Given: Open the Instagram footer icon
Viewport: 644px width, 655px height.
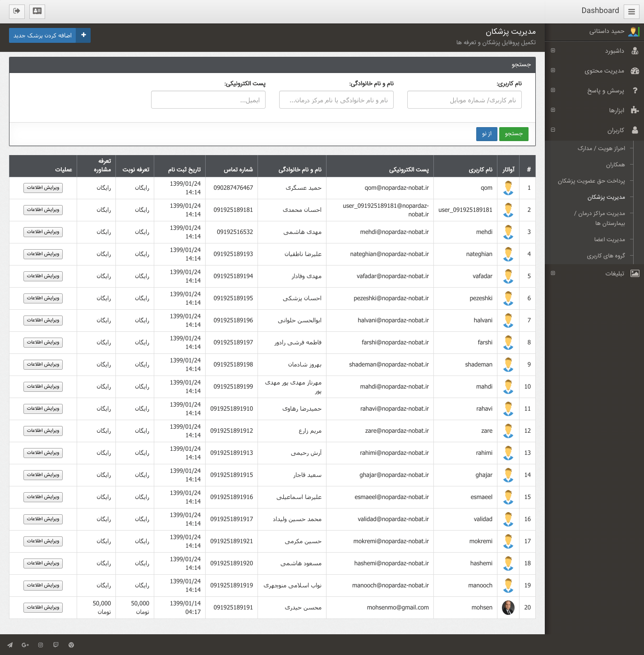Looking at the screenshot, I should pyautogui.click(x=41, y=645).
